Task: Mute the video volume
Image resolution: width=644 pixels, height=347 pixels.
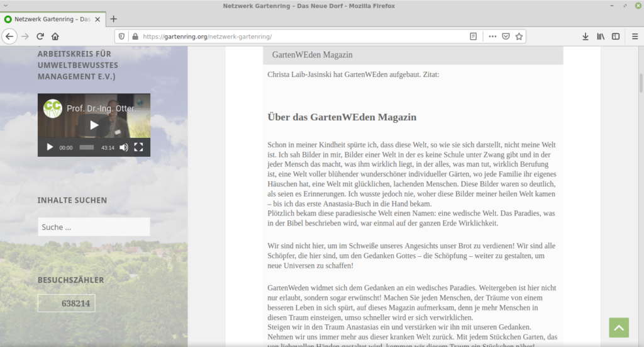Action: click(124, 147)
